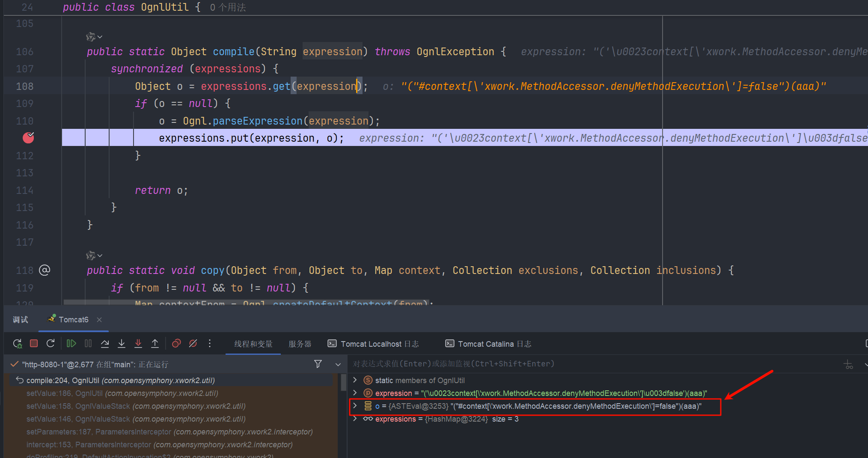The image size is (868, 458).
Task: Click the Pause program icon
Action: (x=88, y=343)
